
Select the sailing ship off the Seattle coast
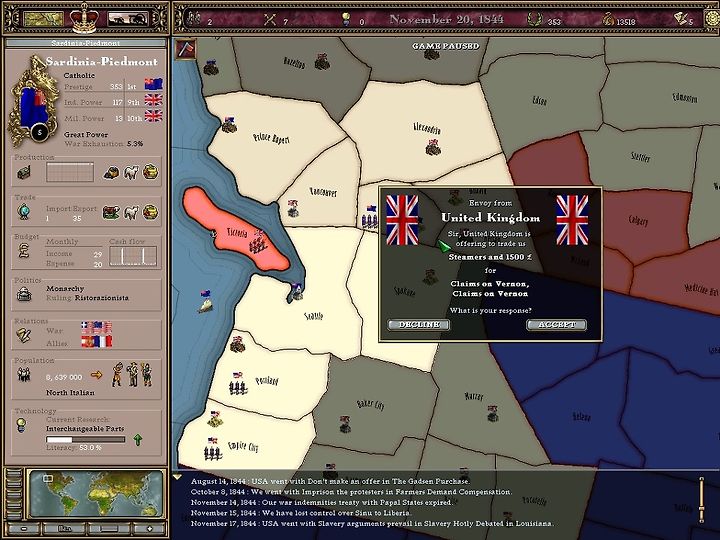(205, 301)
